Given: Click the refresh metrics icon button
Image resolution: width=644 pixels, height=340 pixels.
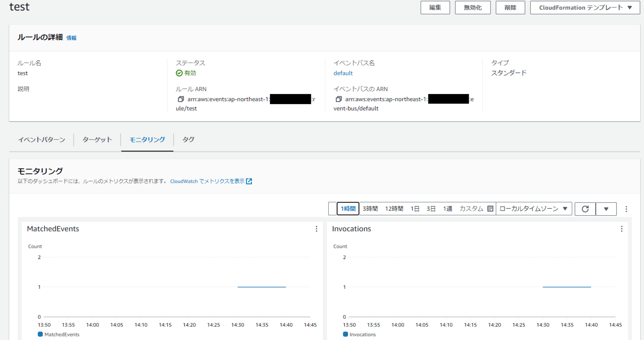Looking at the screenshot, I should (585, 209).
